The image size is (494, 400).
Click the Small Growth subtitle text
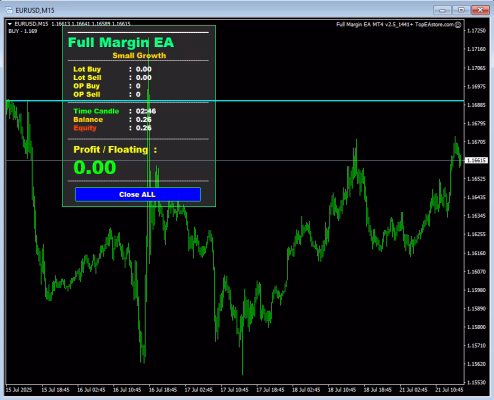(x=139, y=56)
